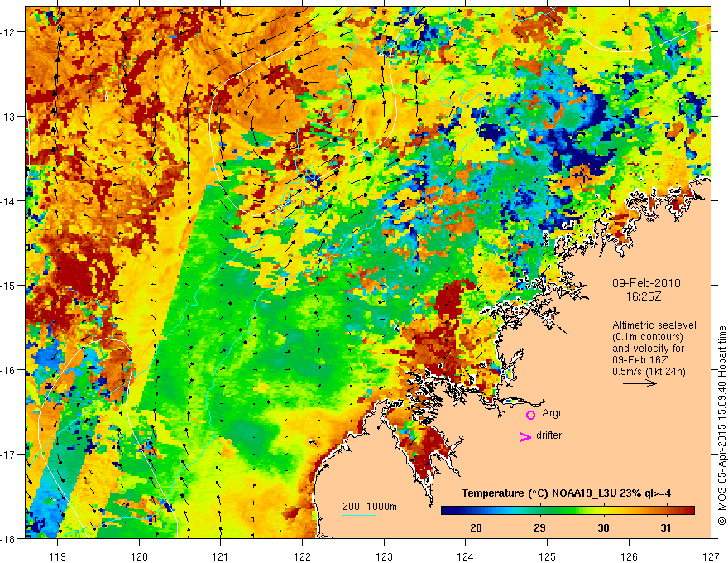Viewport: 728px width, 563px height.
Task: Click latitude axis label '-13'
Action: pos(8,117)
